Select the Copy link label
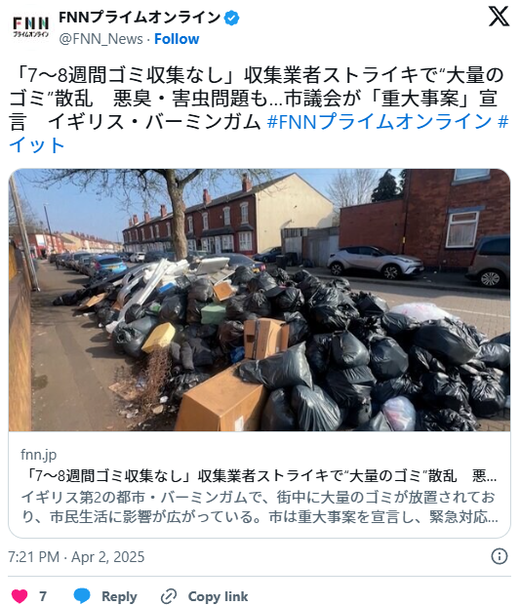Screen dimensions: 520x606 [x=218, y=596]
